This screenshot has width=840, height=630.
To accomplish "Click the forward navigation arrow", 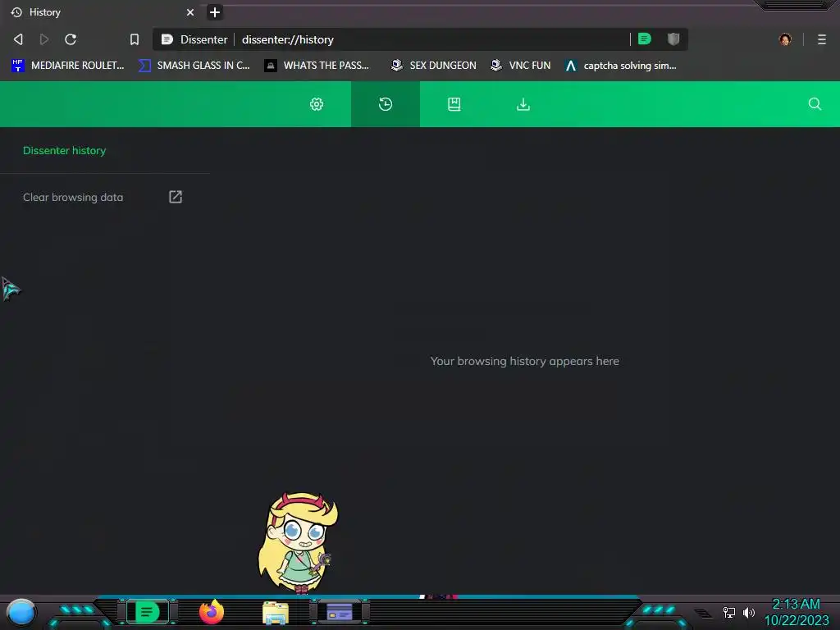I will click(x=44, y=39).
